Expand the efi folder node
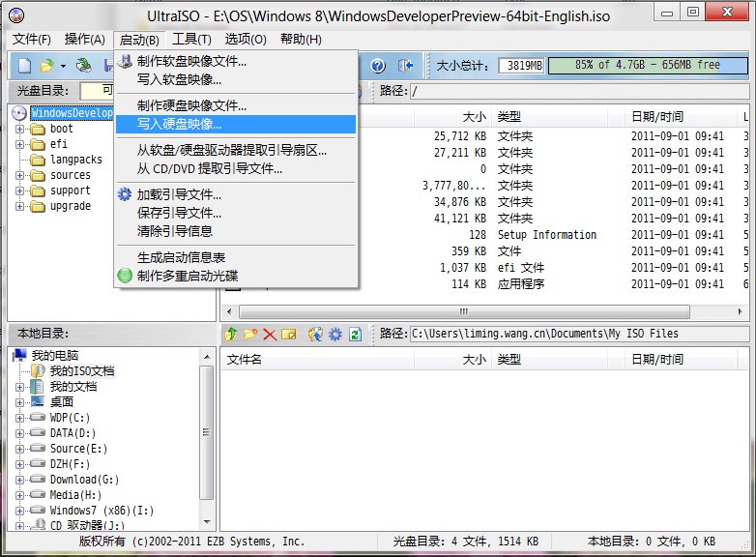Viewport: 756px width, 557px height. pyautogui.click(x=19, y=144)
